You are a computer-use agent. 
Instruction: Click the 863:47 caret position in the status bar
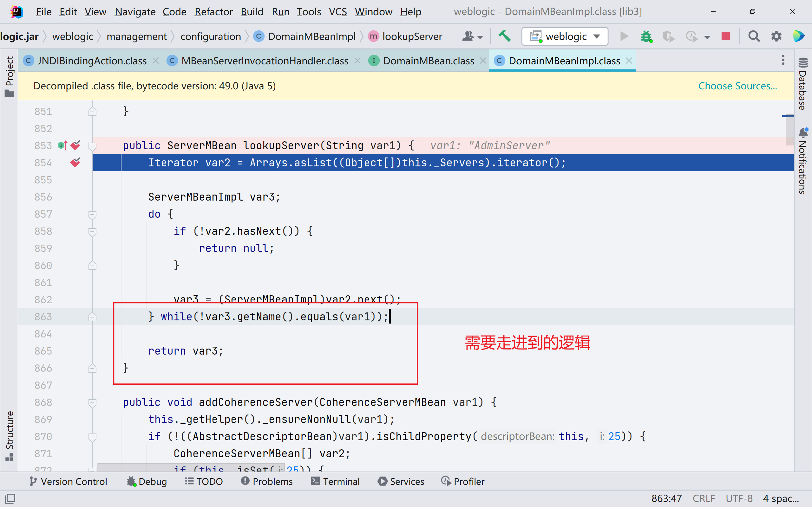[666, 498]
